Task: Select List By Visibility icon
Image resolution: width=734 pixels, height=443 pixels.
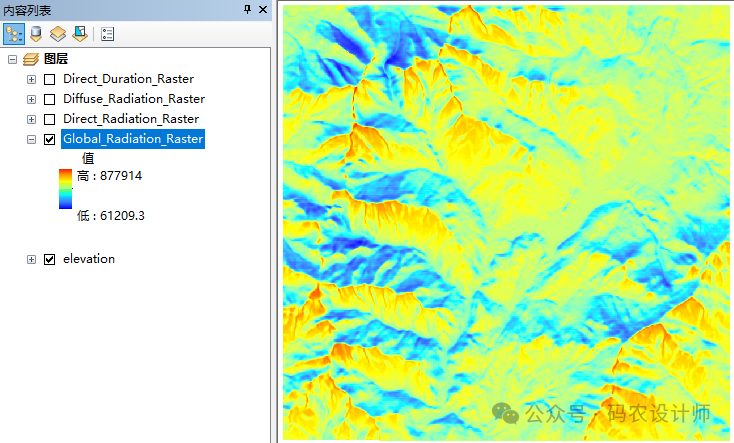Action: pyautogui.click(x=58, y=33)
